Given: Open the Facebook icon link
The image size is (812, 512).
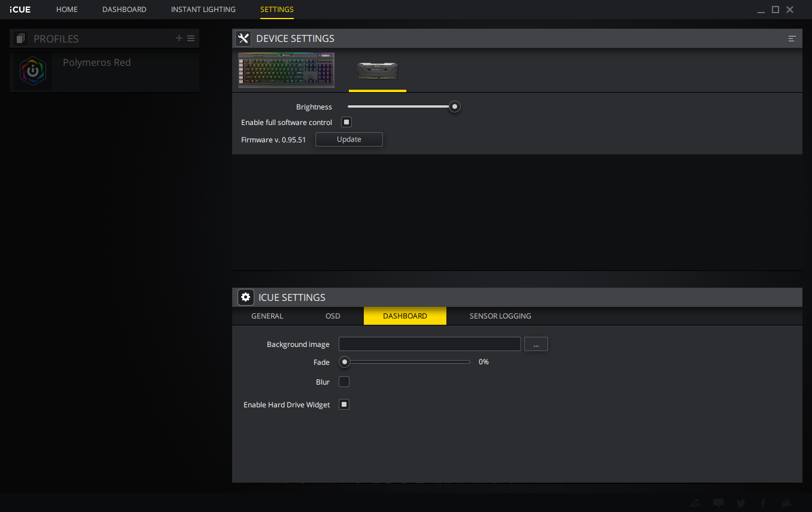Looking at the screenshot, I should click(764, 503).
